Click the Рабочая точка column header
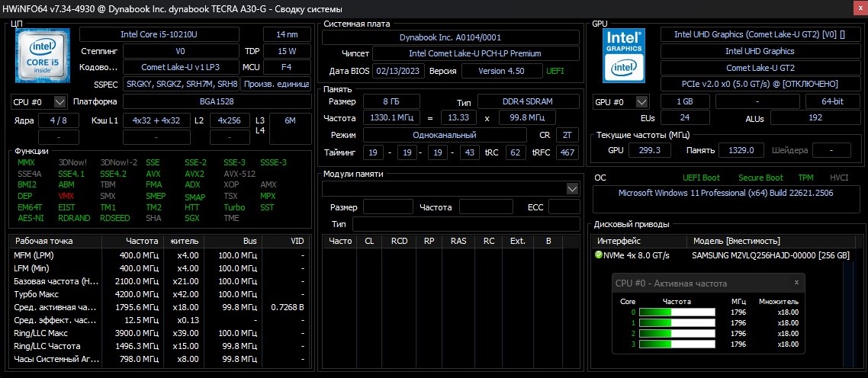The width and height of the screenshot is (868, 378). click(53, 241)
